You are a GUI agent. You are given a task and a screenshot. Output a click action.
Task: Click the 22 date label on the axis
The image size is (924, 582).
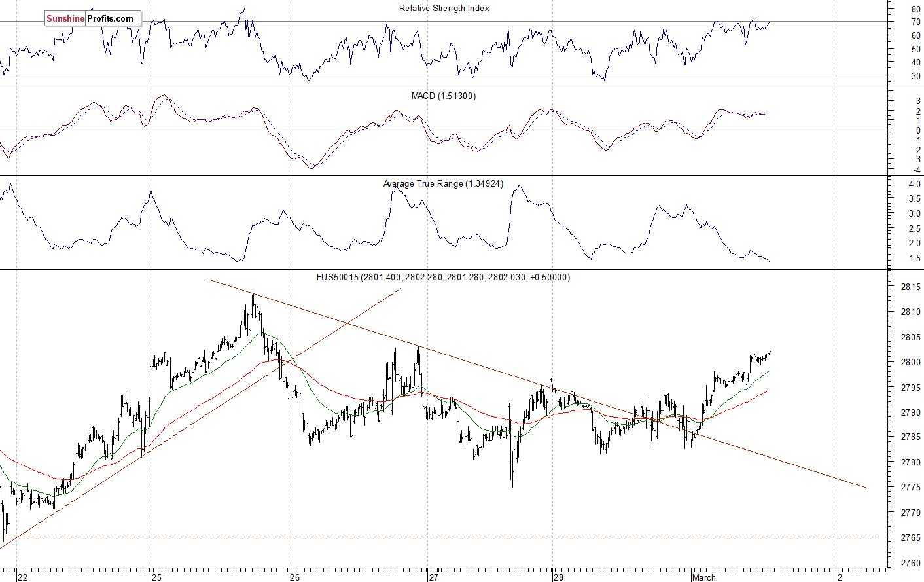point(23,577)
